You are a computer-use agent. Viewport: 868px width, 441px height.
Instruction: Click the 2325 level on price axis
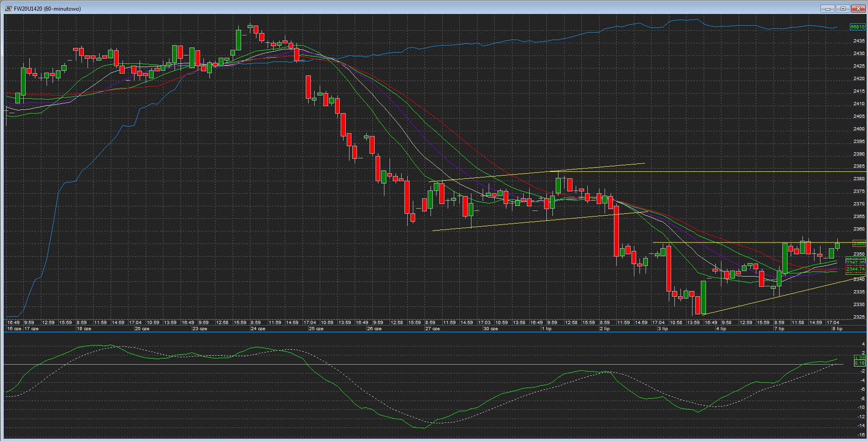tap(859, 317)
